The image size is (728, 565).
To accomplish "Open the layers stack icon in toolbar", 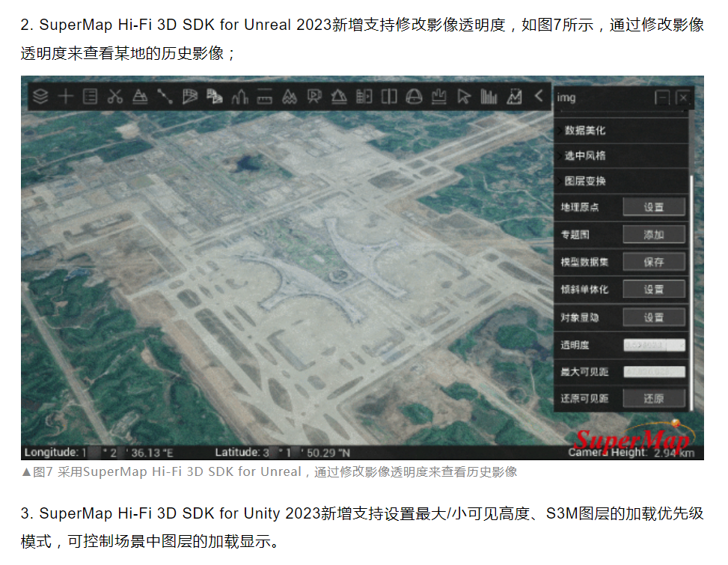I will click(42, 97).
